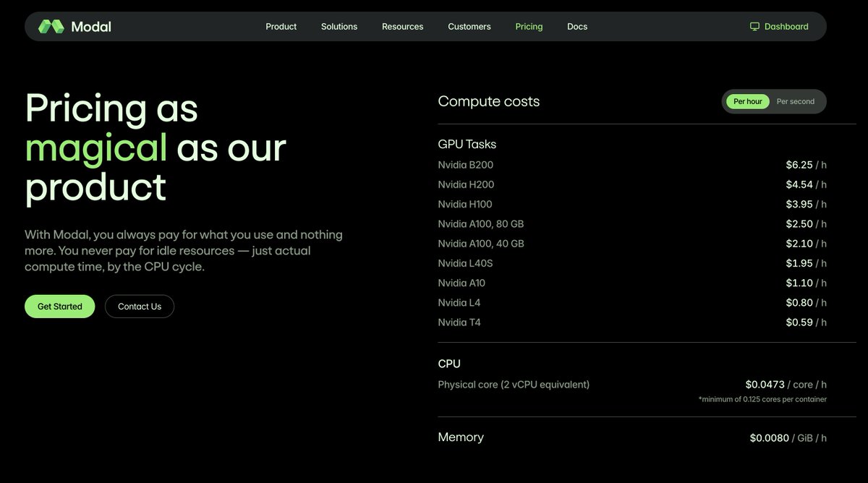Click the paragraph starting With Modal
Image resolution: width=868 pixels, height=483 pixels.
184,251
